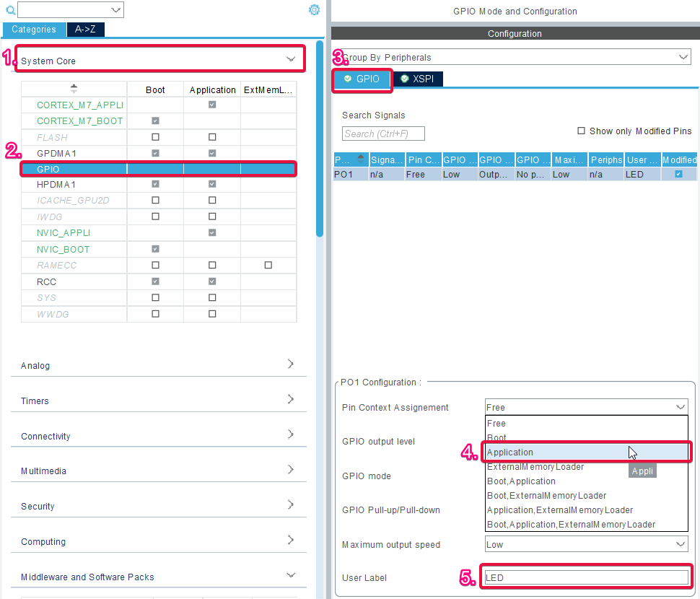
Task: Enable Show only Modified Pins
Action: coord(581,131)
